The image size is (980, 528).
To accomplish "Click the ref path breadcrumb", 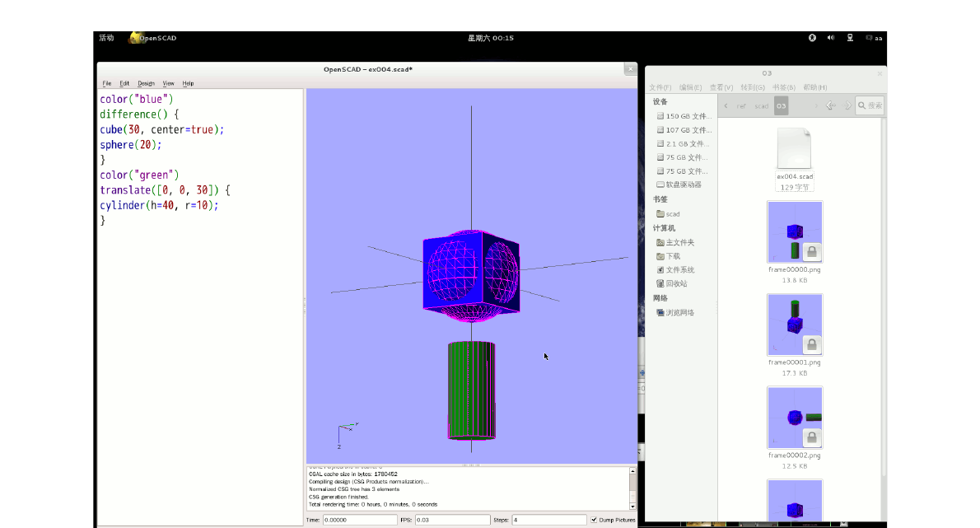I will coord(741,105).
